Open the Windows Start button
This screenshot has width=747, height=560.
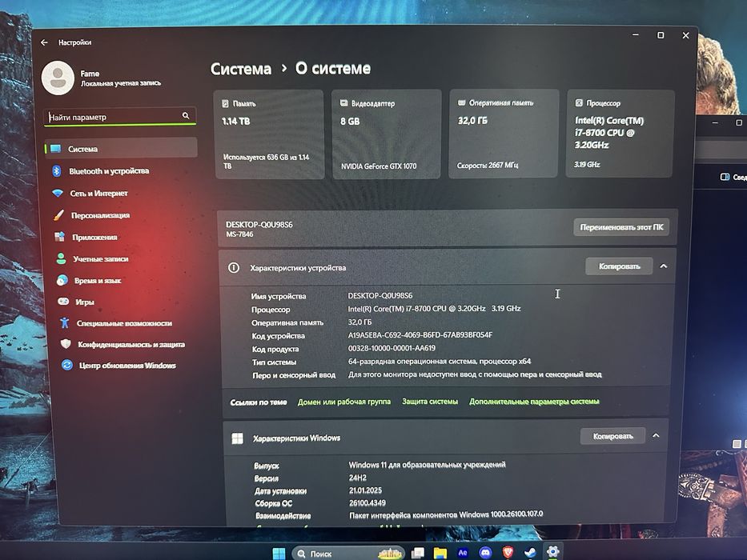(x=279, y=553)
